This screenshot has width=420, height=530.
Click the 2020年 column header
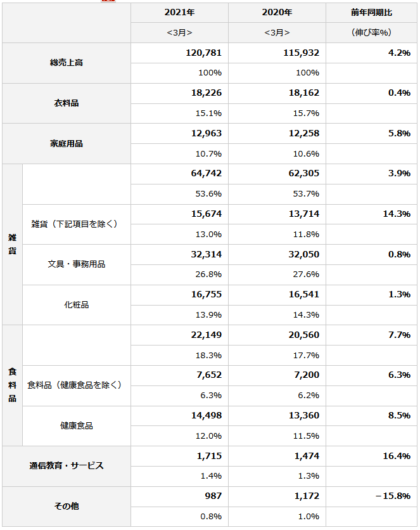pos(277,13)
